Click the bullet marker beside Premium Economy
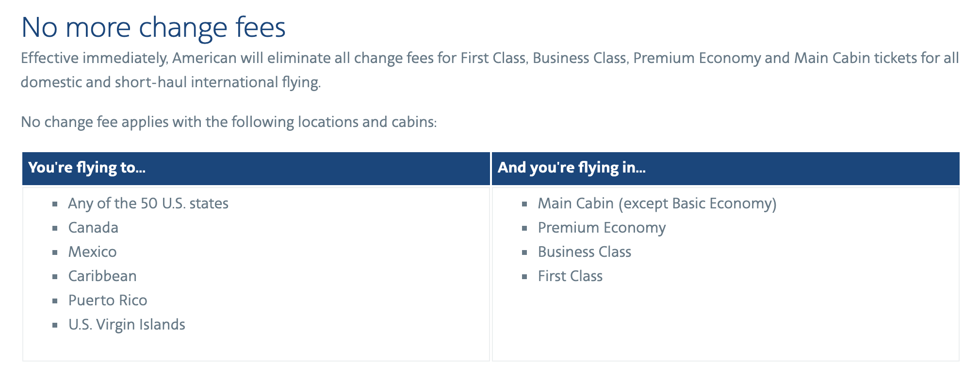This screenshot has width=980, height=378. [524, 228]
